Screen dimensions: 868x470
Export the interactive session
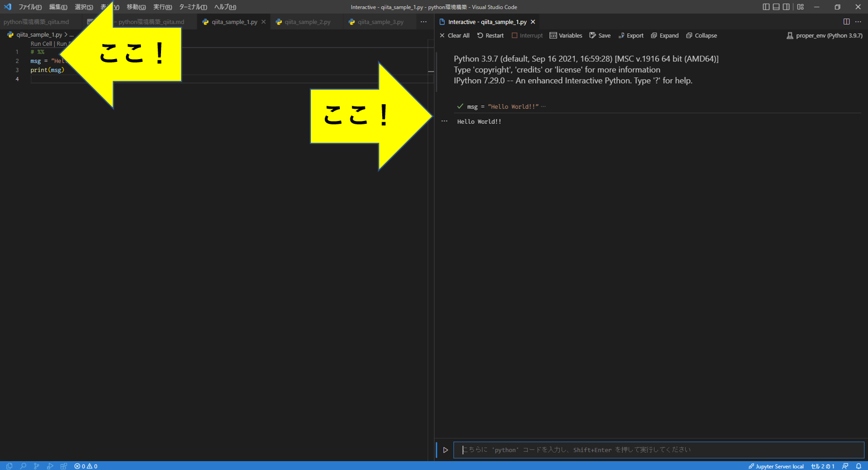[631, 35]
